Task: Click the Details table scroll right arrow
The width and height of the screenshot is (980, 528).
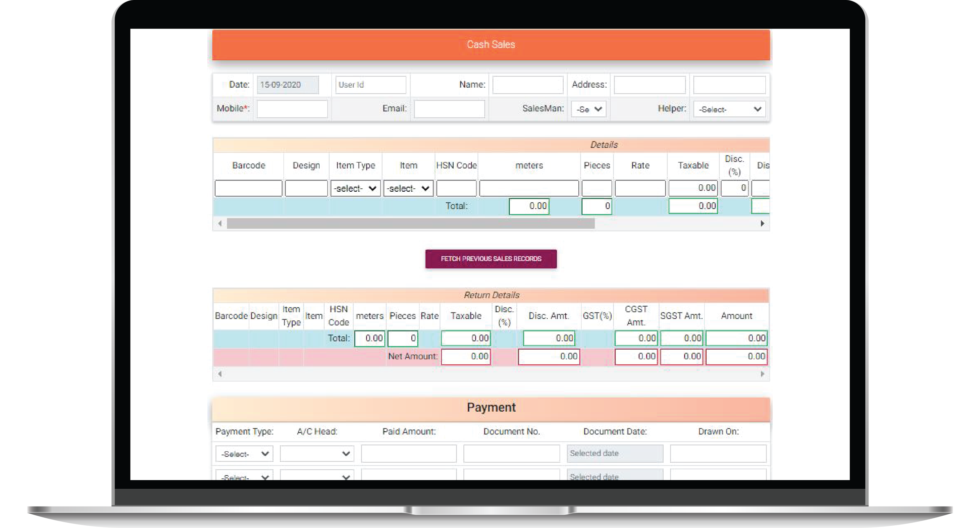Action: tap(762, 224)
